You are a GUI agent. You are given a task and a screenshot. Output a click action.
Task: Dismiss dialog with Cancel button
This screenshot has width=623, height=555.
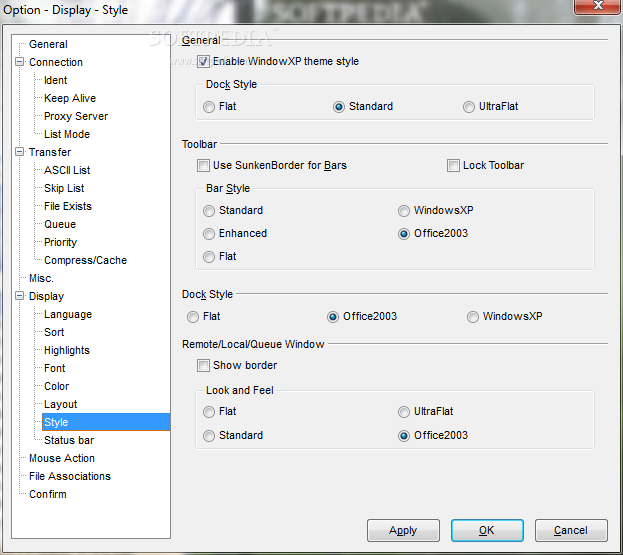point(571,530)
